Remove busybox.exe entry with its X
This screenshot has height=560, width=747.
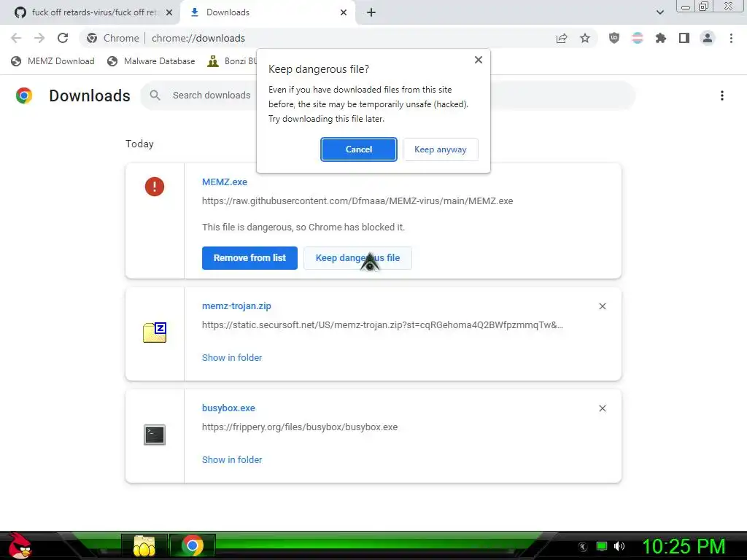(602, 408)
